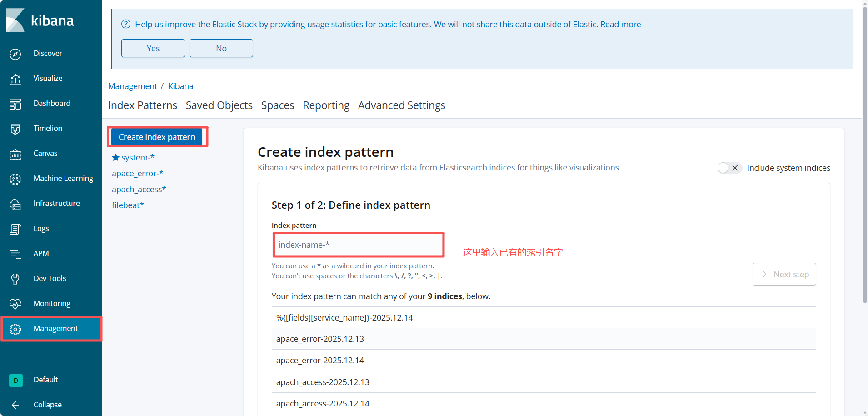This screenshot has width=868, height=416.
Task: Click the apach_access-2025.12.13 index row
Action: [544, 382]
